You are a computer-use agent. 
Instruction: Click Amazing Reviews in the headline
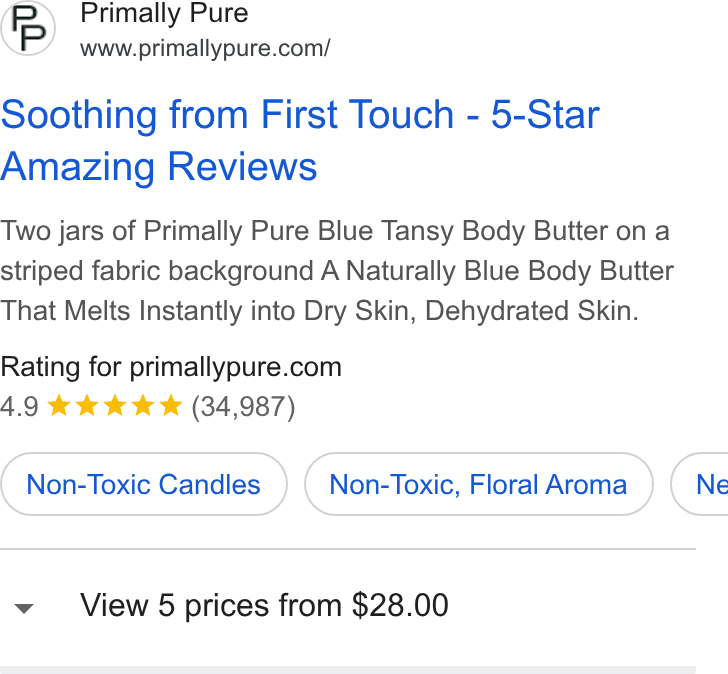(x=158, y=166)
